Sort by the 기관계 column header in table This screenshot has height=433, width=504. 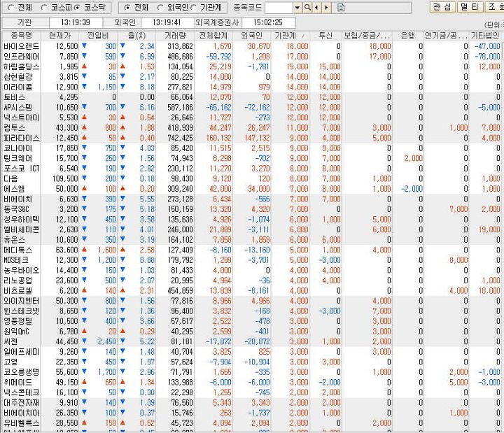290,36
